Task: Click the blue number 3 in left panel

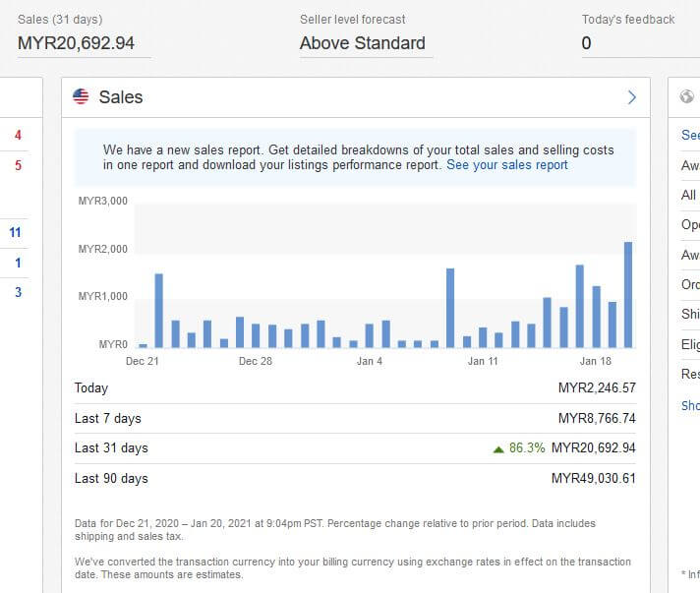Action: click(x=18, y=292)
